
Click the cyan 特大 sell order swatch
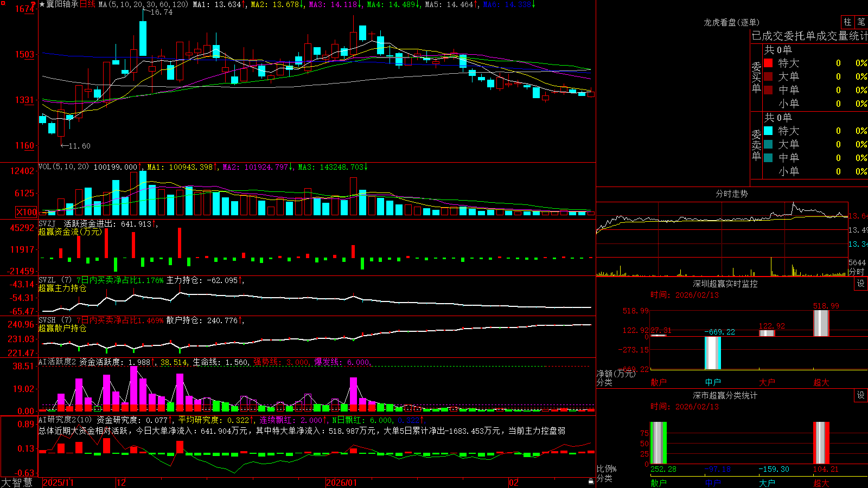(x=768, y=131)
